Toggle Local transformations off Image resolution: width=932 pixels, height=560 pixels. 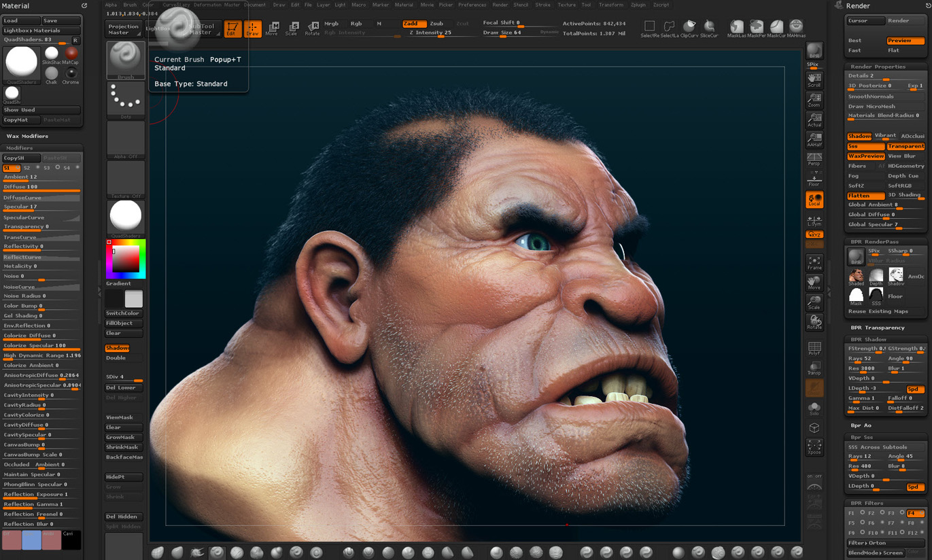coord(814,199)
